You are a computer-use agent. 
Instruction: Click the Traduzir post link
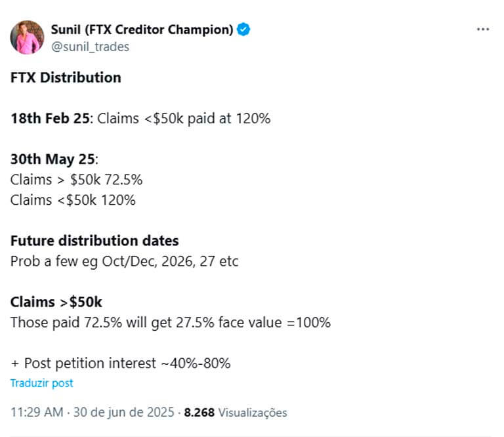[42, 383]
